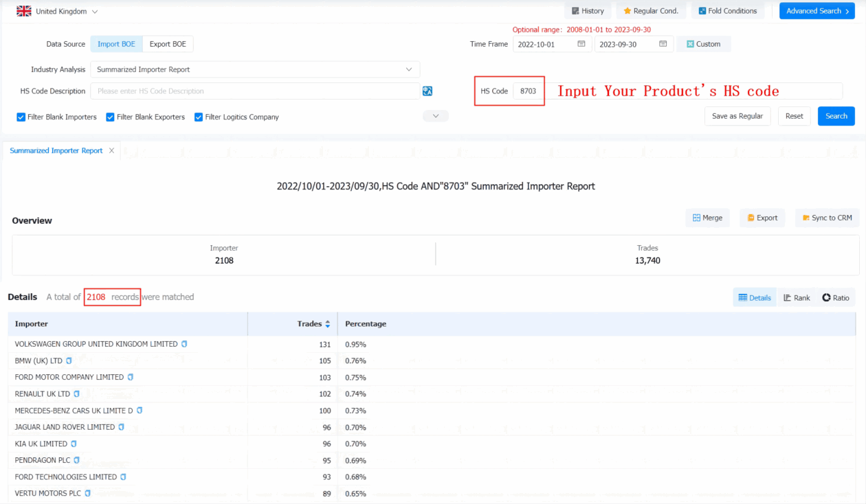This screenshot has height=504, width=866.
Task: Open the end date calendar picker
Action: click(663, 44)
